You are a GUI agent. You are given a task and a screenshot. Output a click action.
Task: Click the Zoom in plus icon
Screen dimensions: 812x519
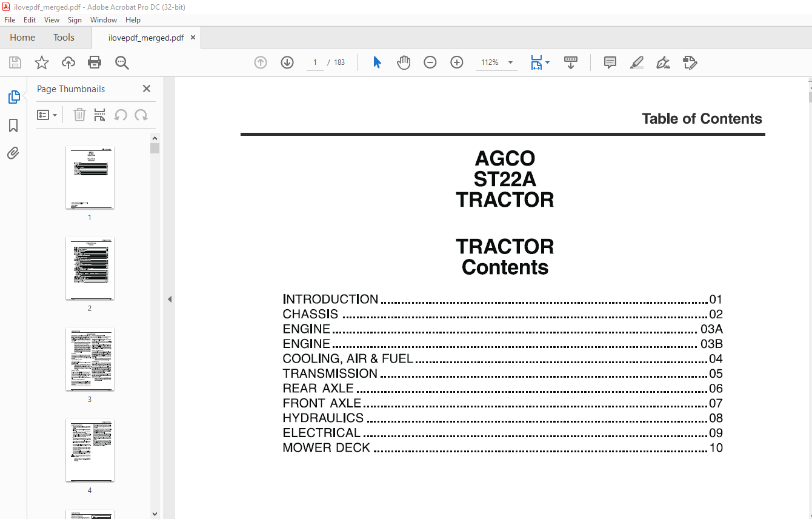tap(457, 62)
